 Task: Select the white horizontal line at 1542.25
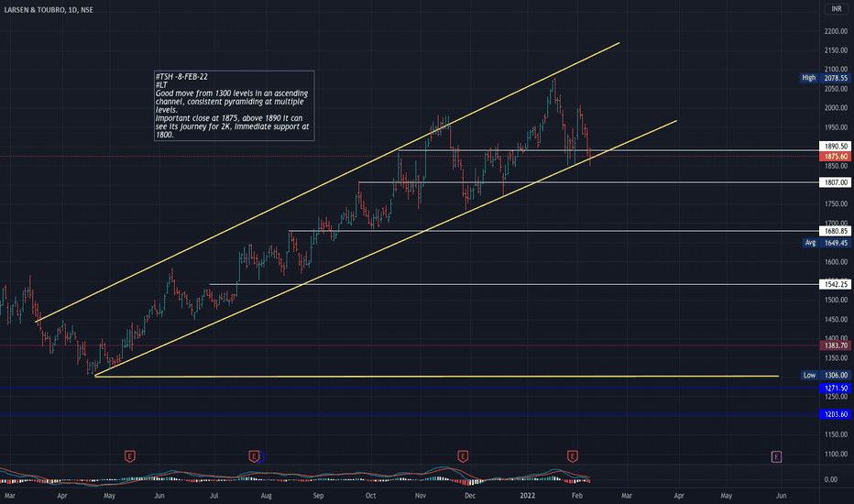tap(512, 284)
